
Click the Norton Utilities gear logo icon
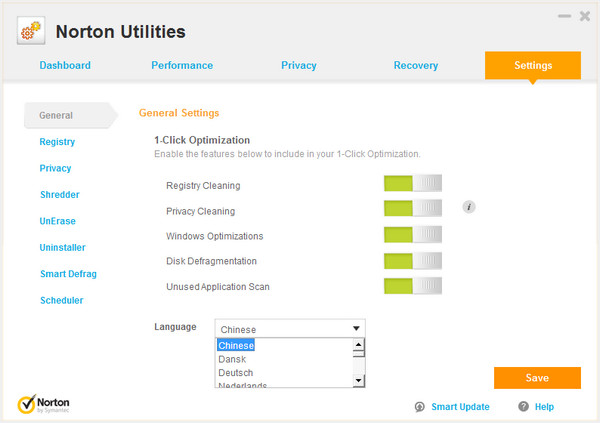tap(31, 32)
